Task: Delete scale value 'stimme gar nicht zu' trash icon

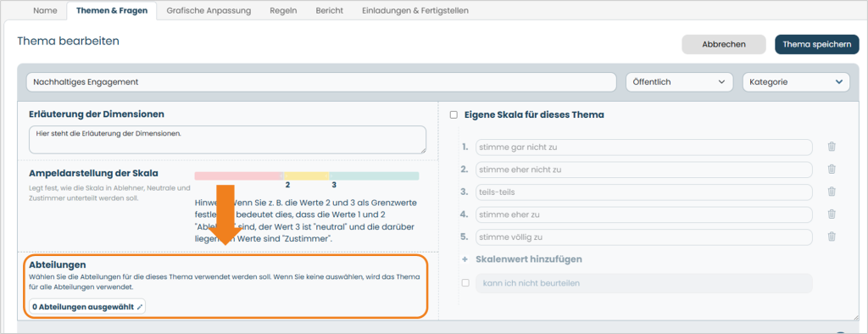Action: click(x=831, y=147)
